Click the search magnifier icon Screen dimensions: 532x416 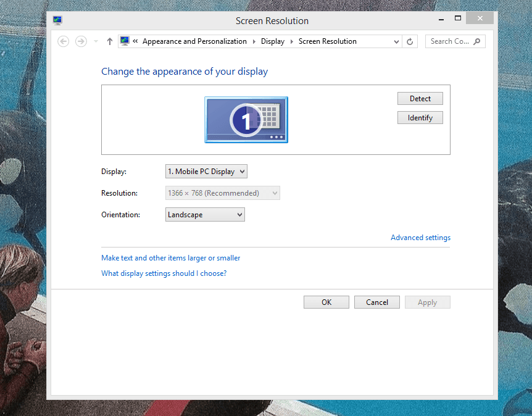click(476, 41)
